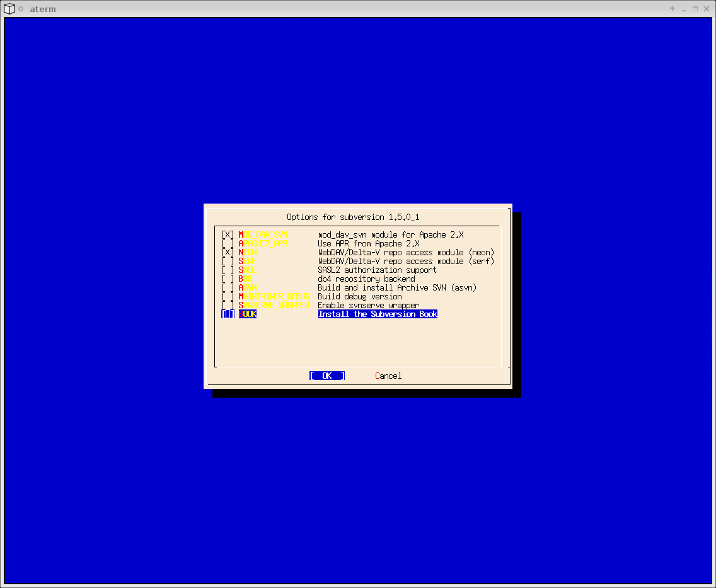Close the aterm window

[707, 9]
